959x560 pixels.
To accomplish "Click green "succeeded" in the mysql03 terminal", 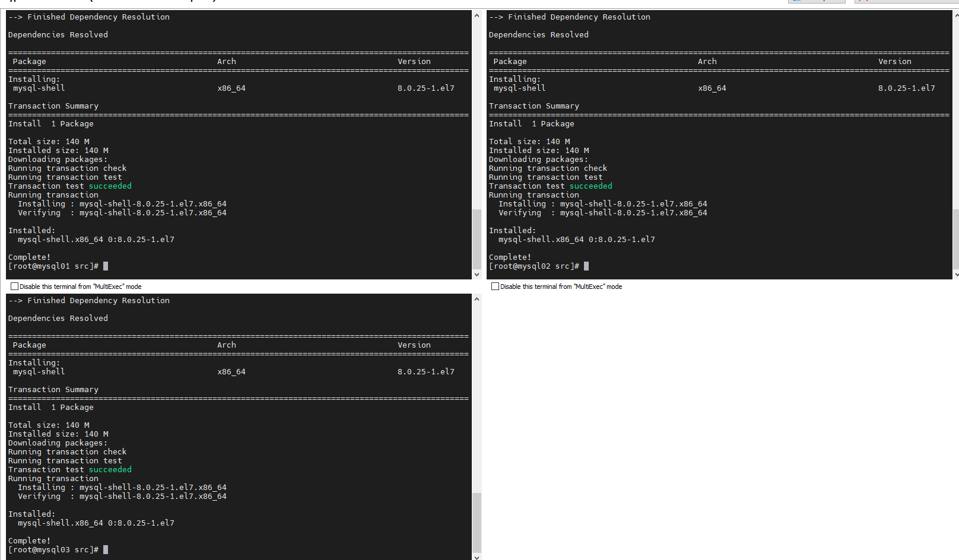I will 110,470.
